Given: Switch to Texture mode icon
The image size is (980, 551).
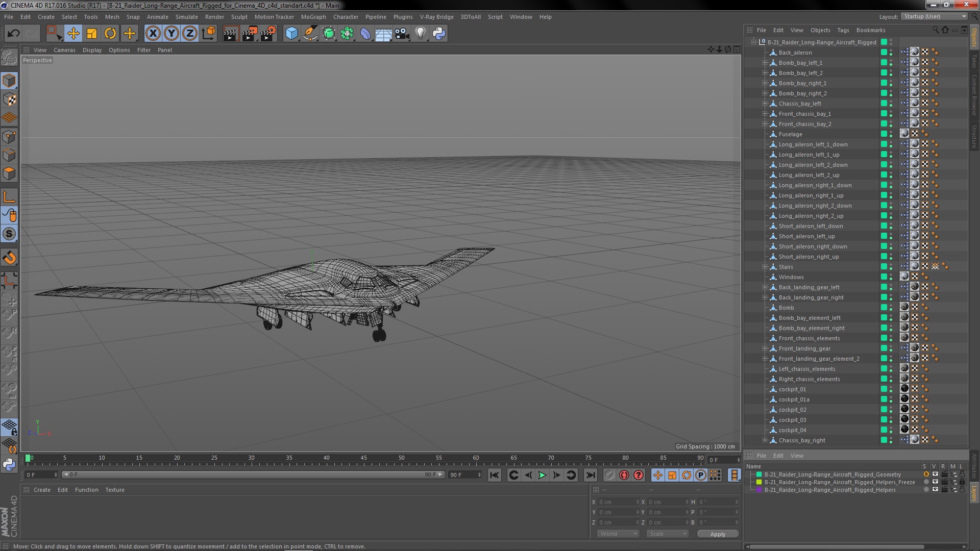Looking at the screenshot, I should coord(9,99).
